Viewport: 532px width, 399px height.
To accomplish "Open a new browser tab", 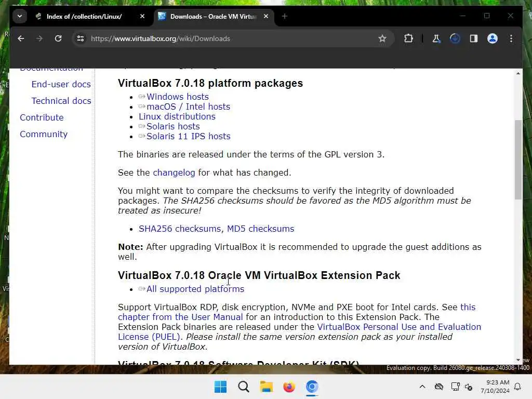I will 284,16.
